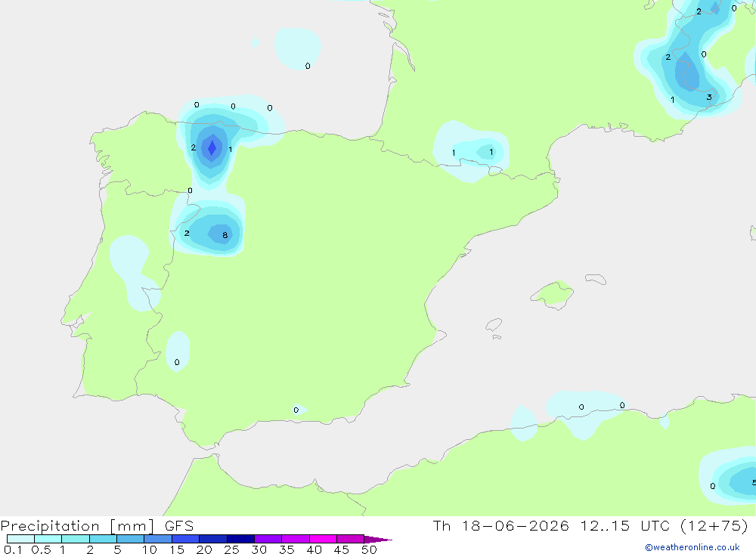Select the 'Precipitation [mm] GFS' title text
The height and width of the screenshot is (554, 756).
pos(97,525)
